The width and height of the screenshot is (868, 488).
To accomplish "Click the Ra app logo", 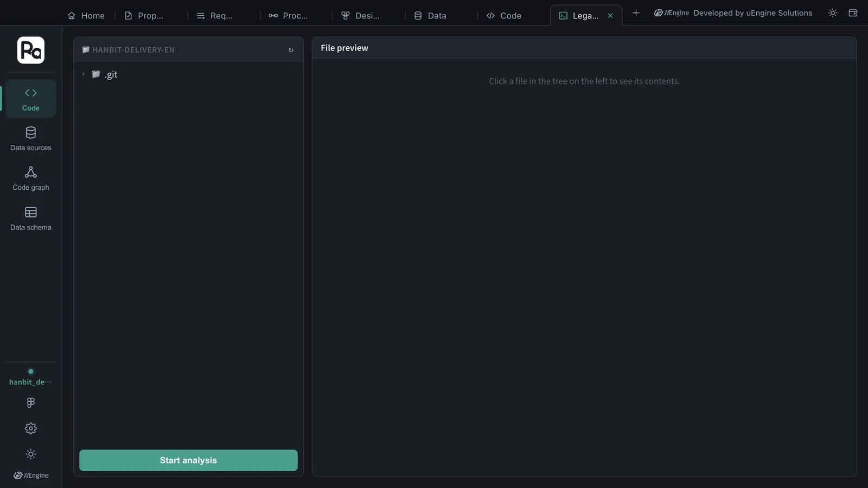I will click(x=31, y=50).
